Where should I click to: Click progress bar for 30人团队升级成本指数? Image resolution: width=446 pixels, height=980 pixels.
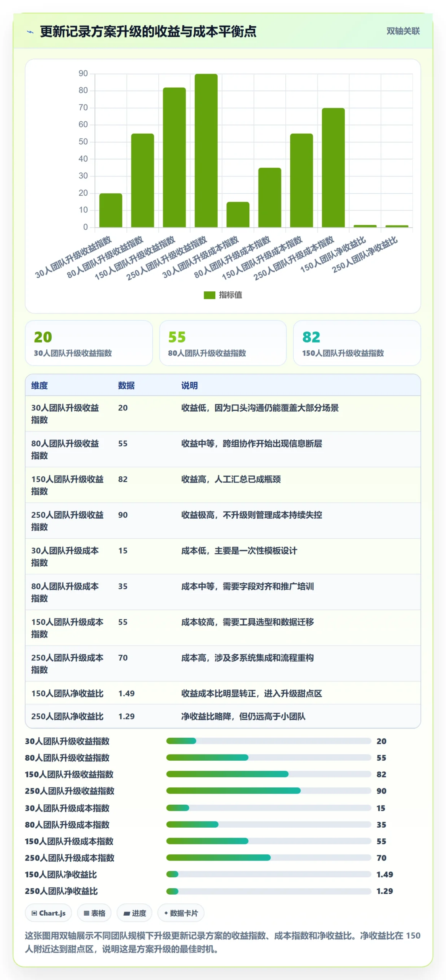[269, 808]
